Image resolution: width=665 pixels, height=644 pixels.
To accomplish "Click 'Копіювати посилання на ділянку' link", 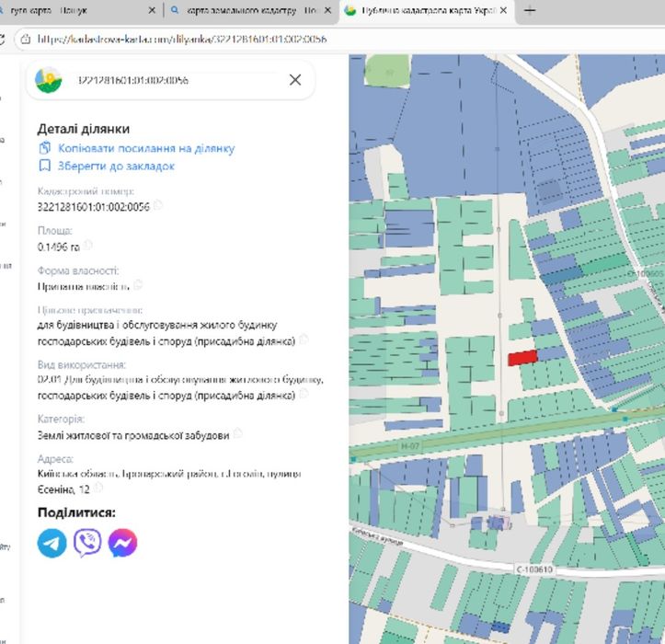I will click(145, 148).
